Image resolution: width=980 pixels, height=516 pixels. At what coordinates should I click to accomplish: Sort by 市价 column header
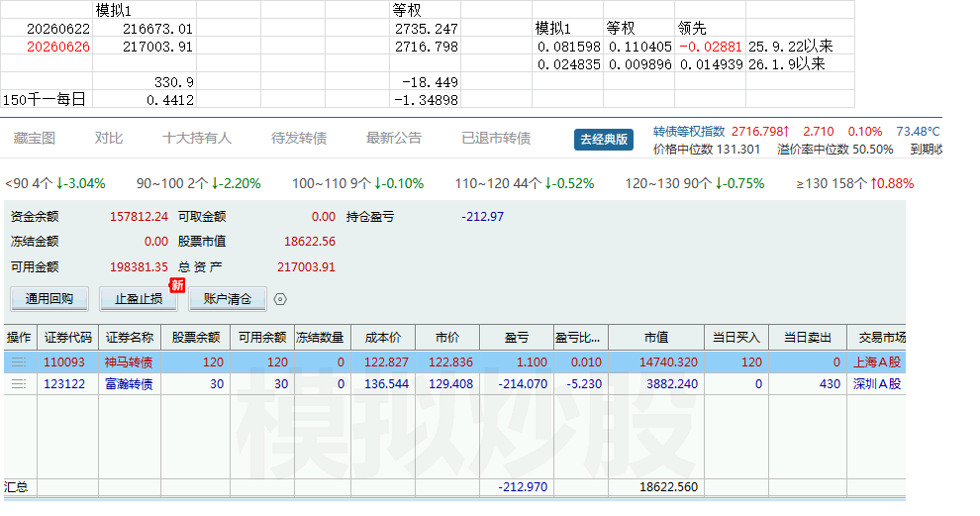point(447,338)
